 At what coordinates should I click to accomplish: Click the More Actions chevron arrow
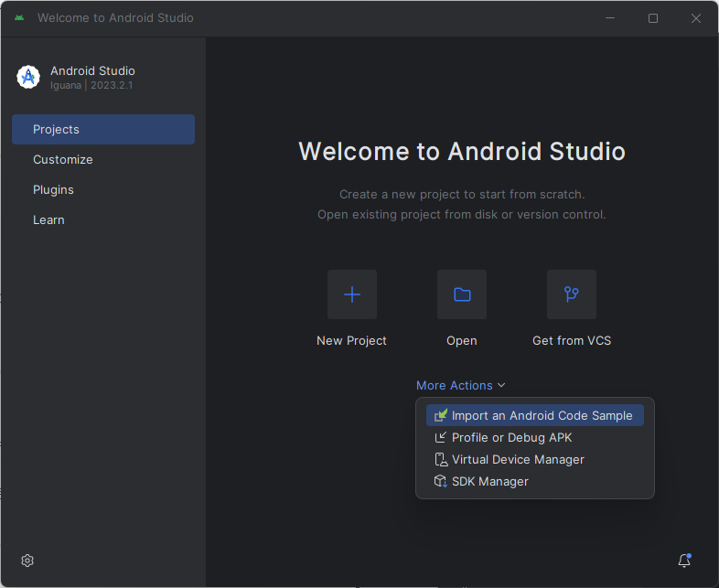click(x=501, y=385)
